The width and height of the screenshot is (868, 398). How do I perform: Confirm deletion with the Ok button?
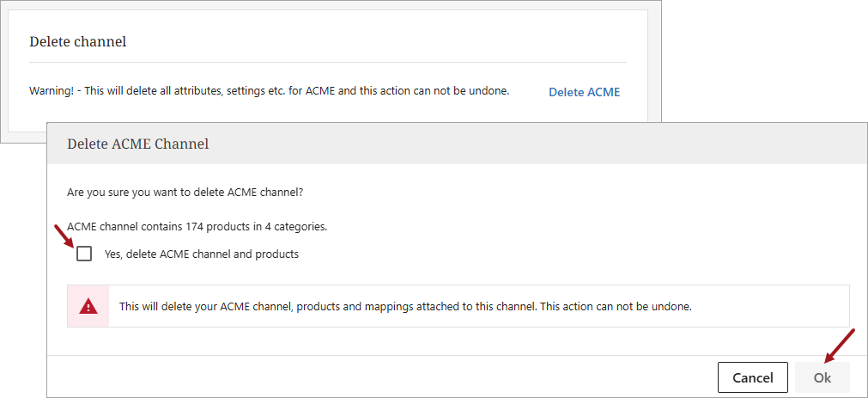[822, 377]
